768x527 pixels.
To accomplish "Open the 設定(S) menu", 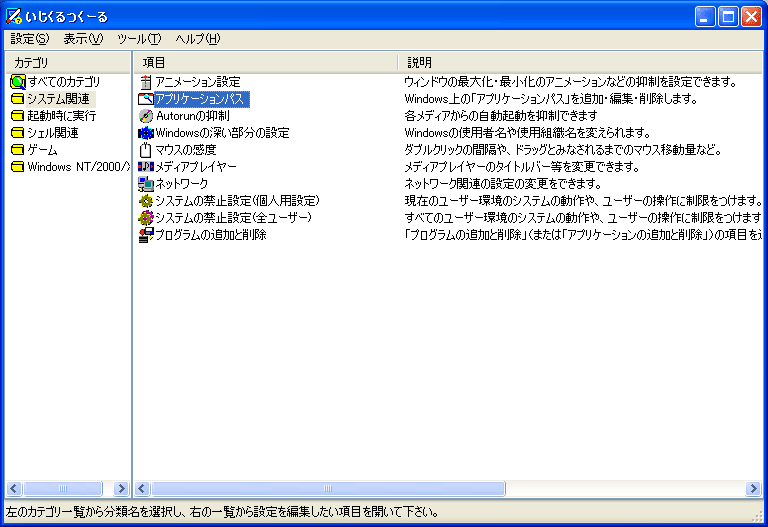I will [30, 39].
